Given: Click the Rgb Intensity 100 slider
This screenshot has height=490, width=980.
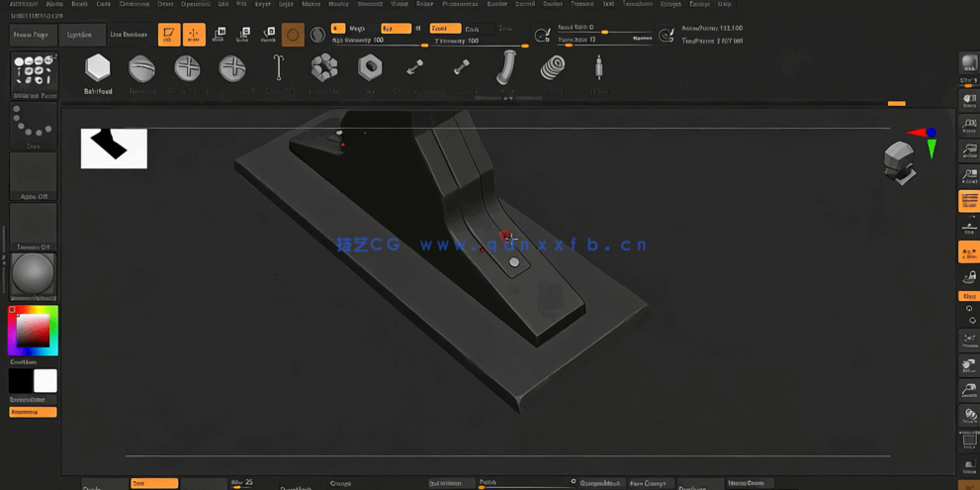Looking at the screenshot, I should coord(380,42).
